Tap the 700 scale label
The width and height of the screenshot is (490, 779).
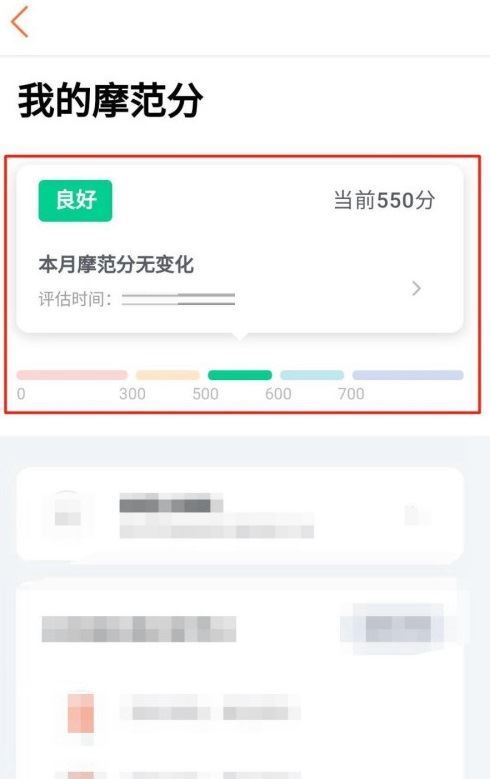tap(351, 394)
